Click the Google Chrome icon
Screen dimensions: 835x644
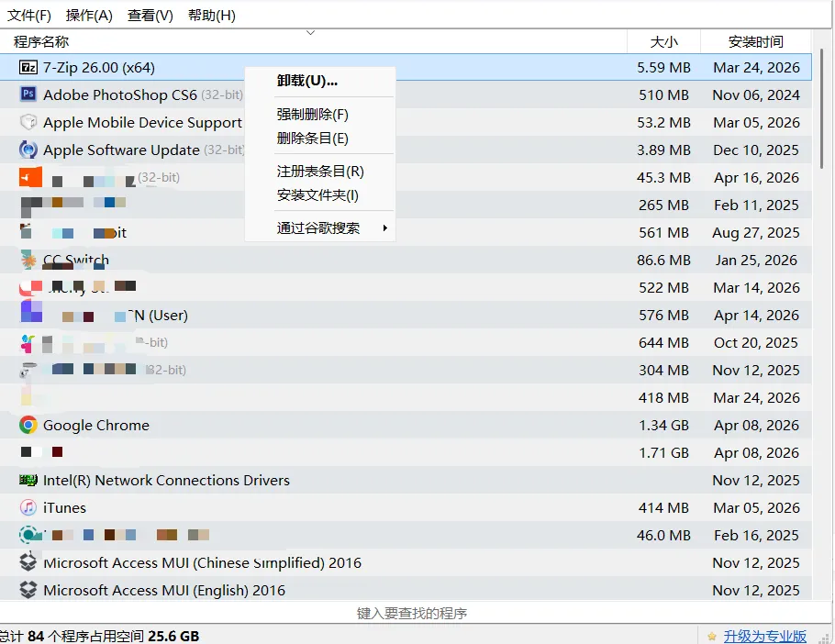tap(28, 425)
